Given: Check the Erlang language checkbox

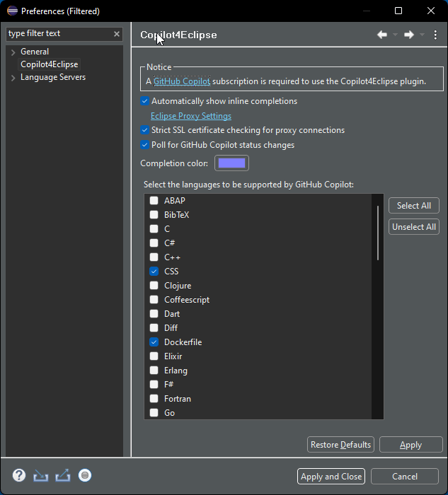Looking at the screenshot, I should [154, 371].
